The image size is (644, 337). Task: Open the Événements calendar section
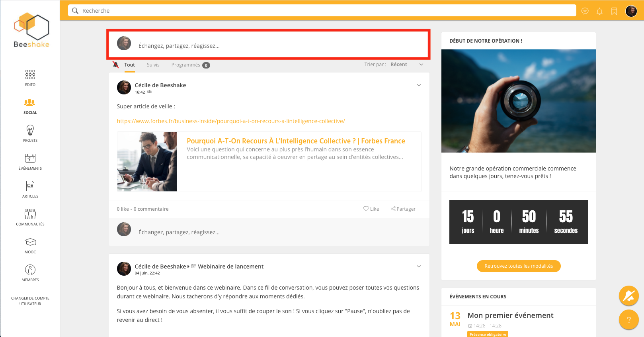coord(30,161)
